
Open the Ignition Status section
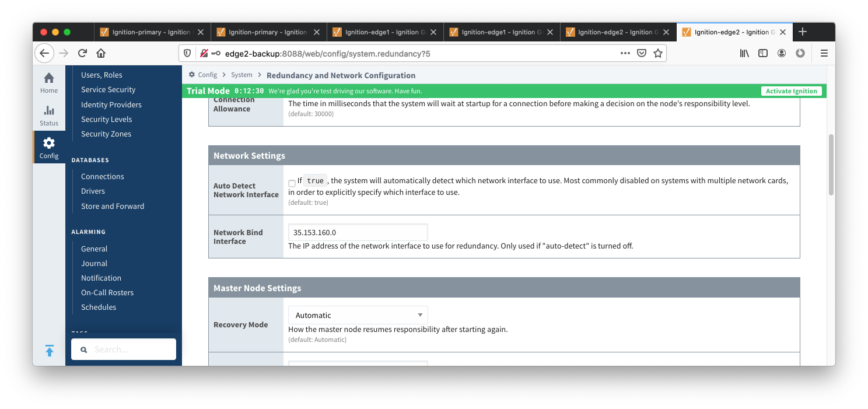click(49, 115)
